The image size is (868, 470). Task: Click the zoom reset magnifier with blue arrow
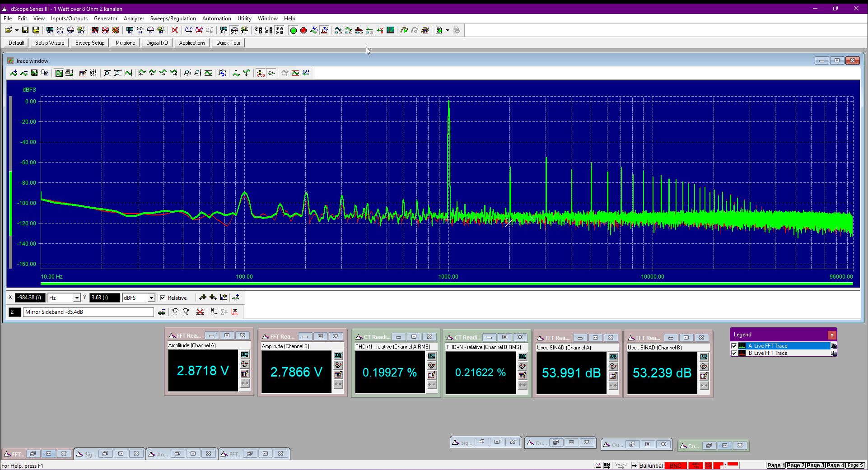(x=222, y=73)
